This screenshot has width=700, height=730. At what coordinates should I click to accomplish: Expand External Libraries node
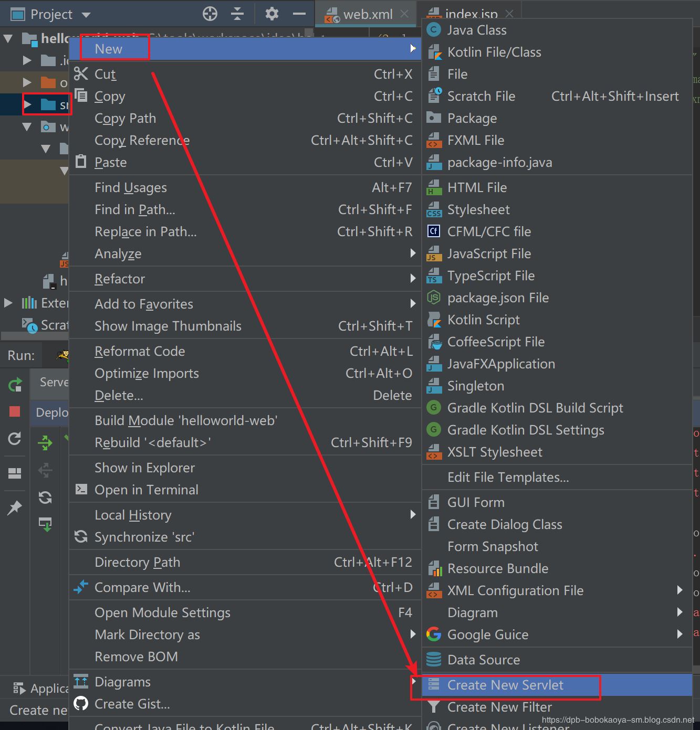[x=8, y=303]
